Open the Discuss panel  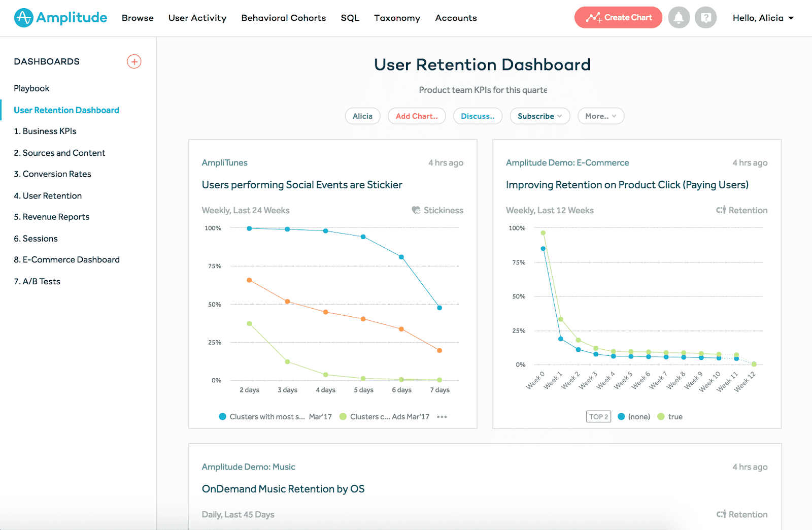point(477,116)
